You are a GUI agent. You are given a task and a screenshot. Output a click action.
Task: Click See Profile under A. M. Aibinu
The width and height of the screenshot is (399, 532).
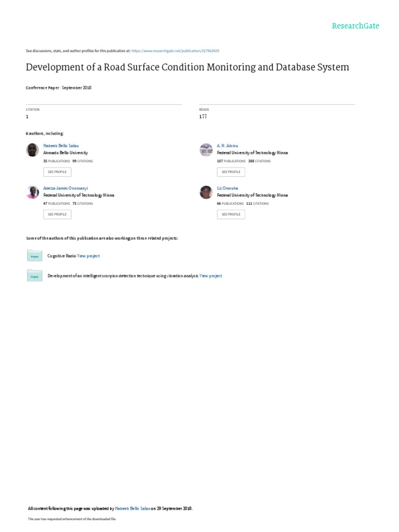coord(231,172)
